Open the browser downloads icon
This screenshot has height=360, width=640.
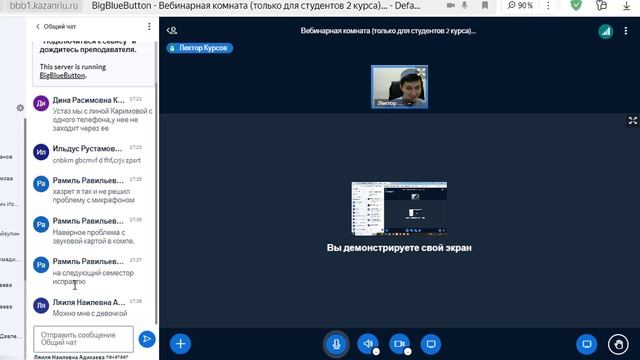(x=627, y=5)
